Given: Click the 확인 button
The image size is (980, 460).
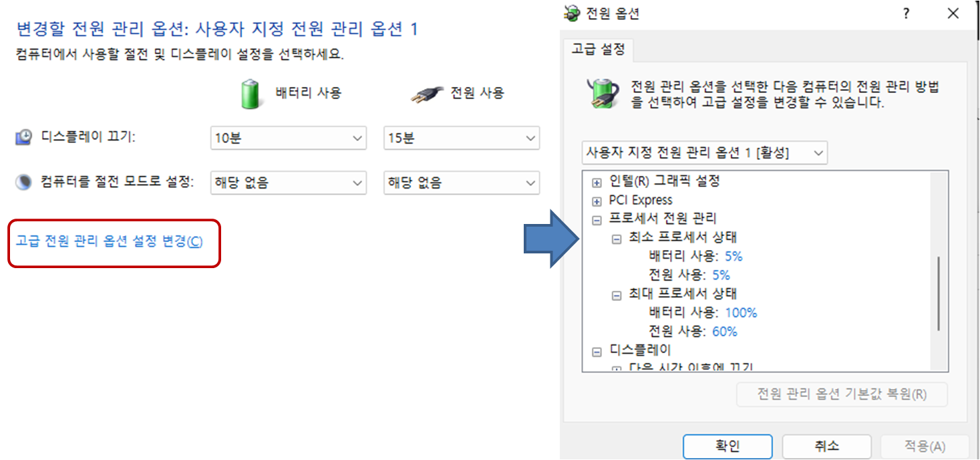Looking at the screenshot, I should click(727, 447).
